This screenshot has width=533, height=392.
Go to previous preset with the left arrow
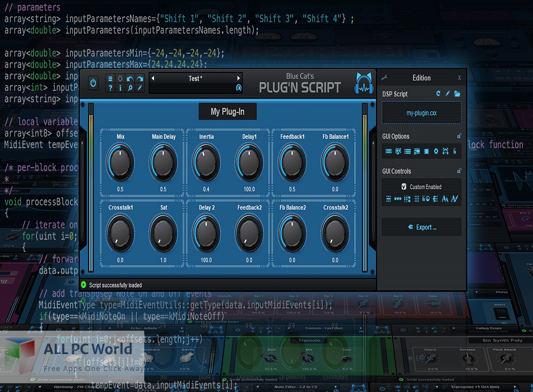tap(152, 79)
